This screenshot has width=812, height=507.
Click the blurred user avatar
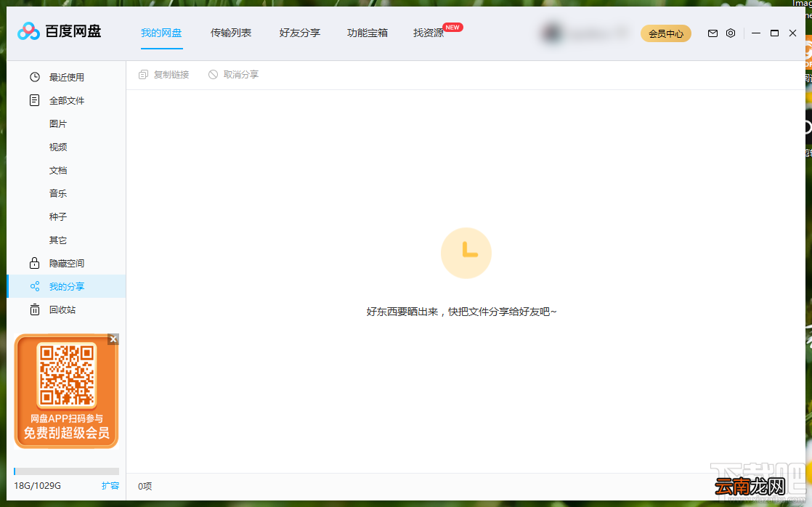551,33
